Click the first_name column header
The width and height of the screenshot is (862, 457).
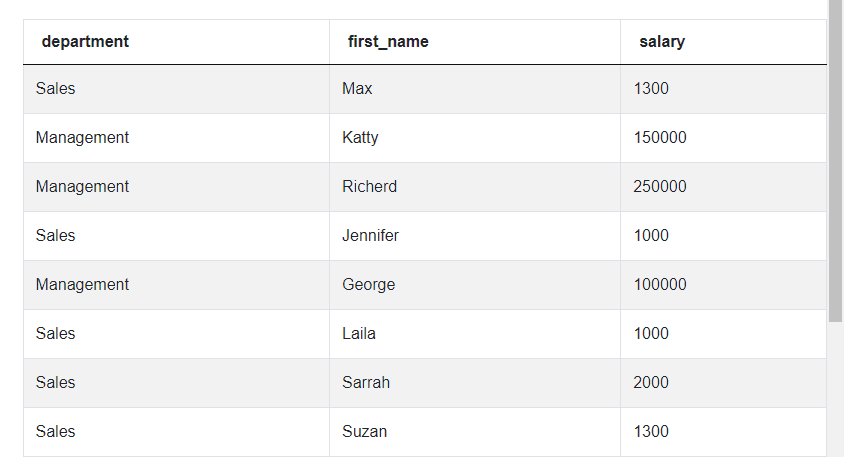pos(388,42)
